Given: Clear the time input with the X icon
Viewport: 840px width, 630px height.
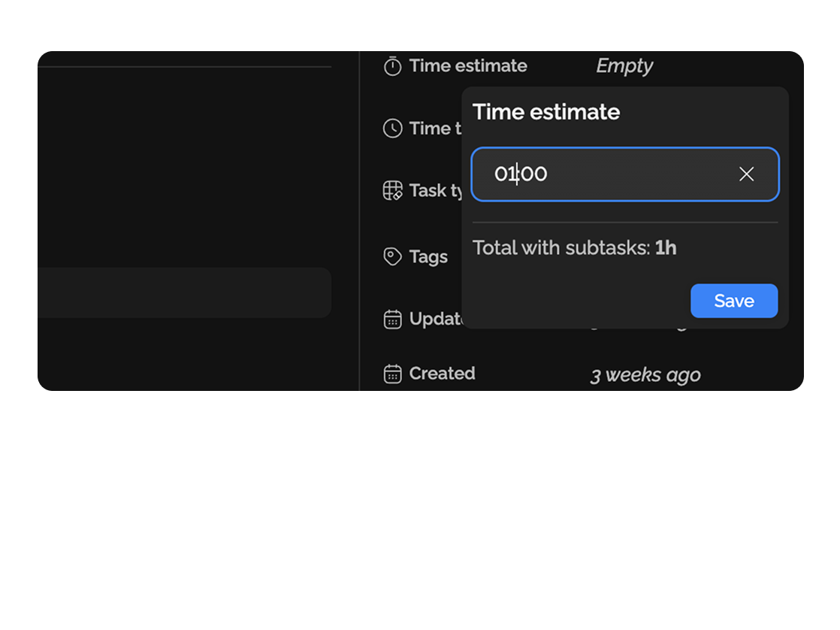Looking at the screenshot, I should tap(746, 174).
